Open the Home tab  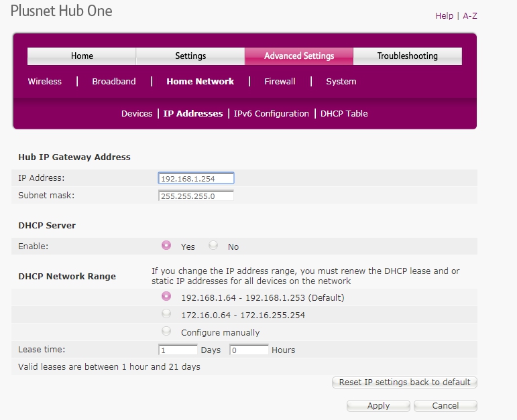(x=82, y=56)
